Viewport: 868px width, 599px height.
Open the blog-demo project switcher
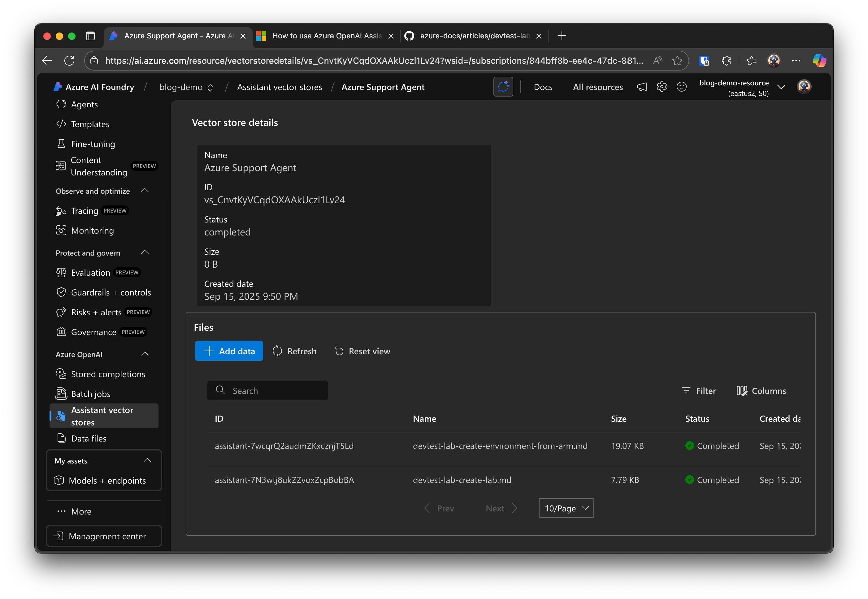186,87
